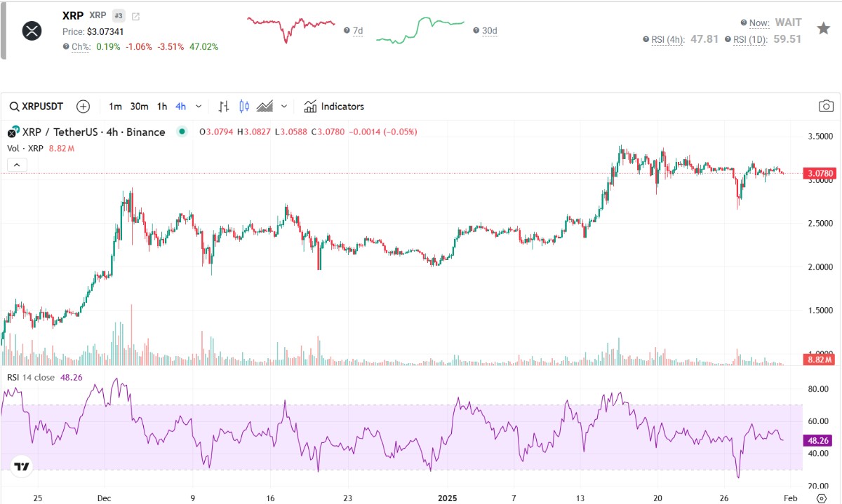The image size is (842, 504).
Task: Click the RSI value label 48.26 on the axis
Action: tap(820, 440)
